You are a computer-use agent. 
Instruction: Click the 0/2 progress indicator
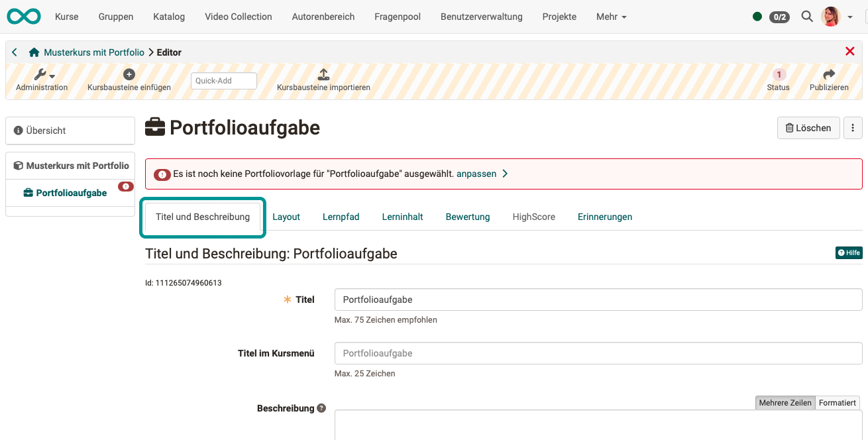[779, 17]
